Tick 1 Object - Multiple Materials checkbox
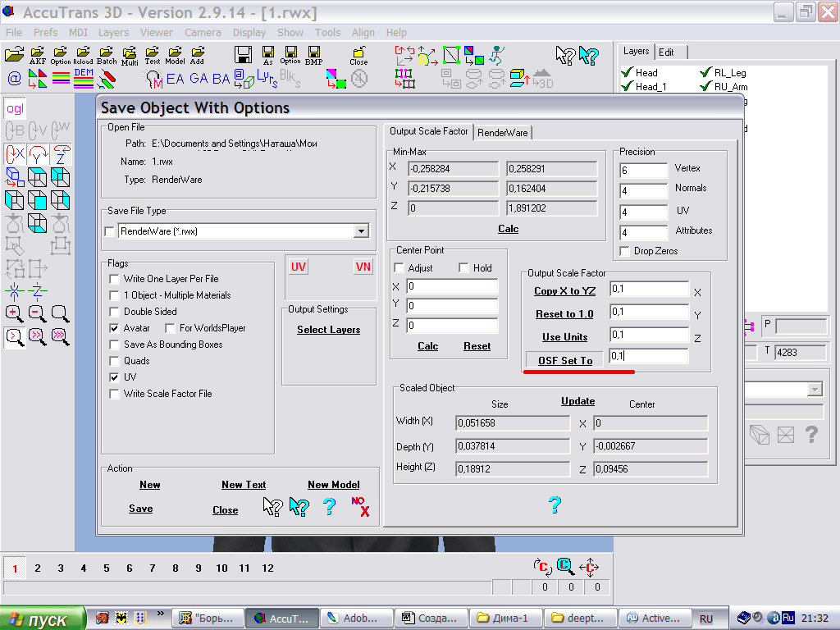The height and width of the screenshot is (630, 840). 114,295
